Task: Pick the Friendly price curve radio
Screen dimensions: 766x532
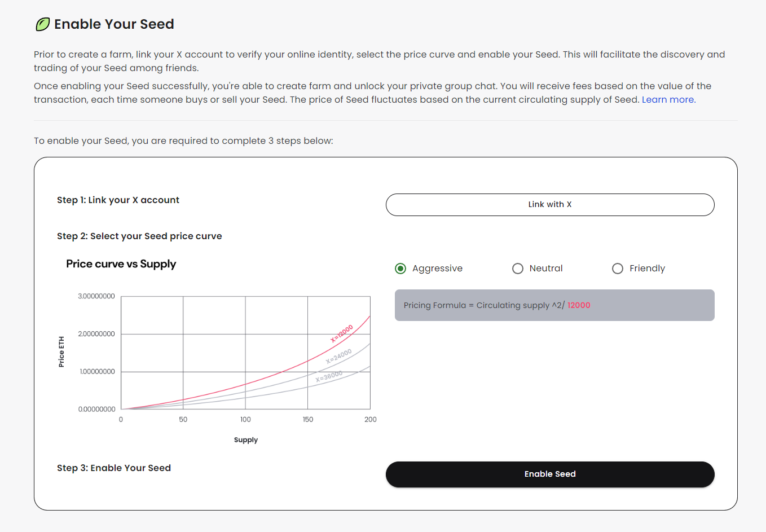Action: pos(618,269)
